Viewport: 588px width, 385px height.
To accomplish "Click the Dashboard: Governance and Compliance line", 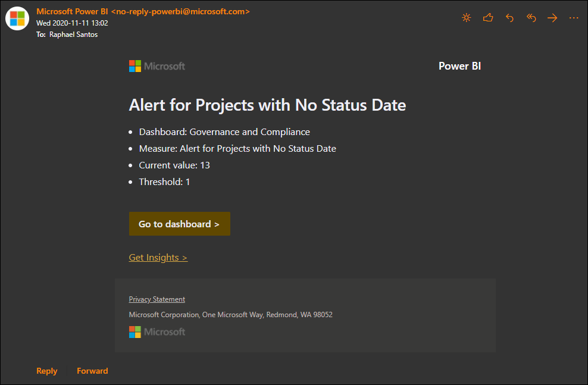I will point(224,132).
